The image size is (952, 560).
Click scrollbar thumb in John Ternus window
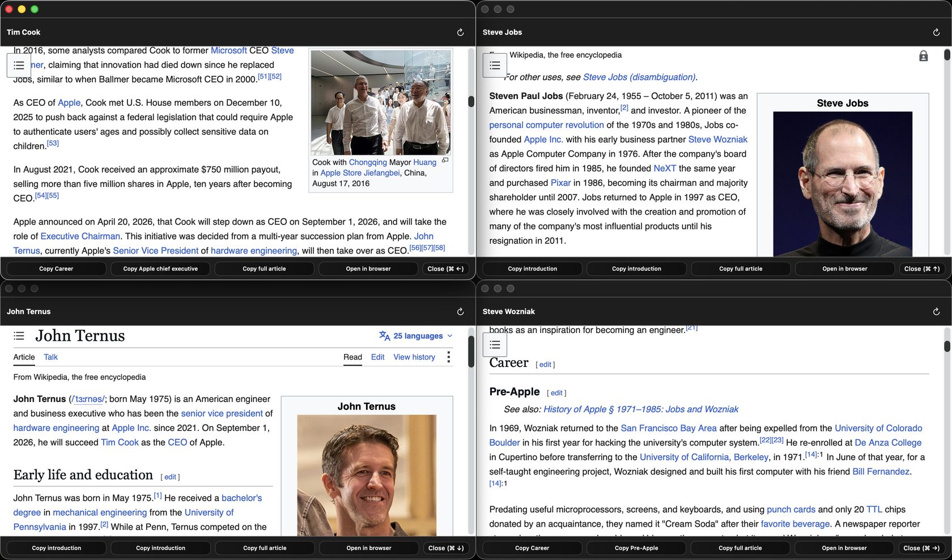[x=471, y=352]
